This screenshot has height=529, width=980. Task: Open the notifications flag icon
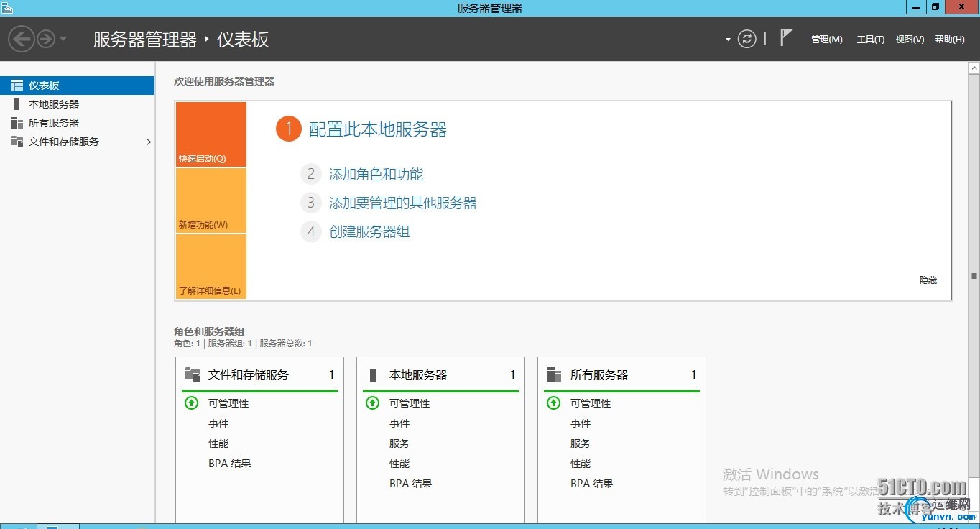click(x=786, y=38)
